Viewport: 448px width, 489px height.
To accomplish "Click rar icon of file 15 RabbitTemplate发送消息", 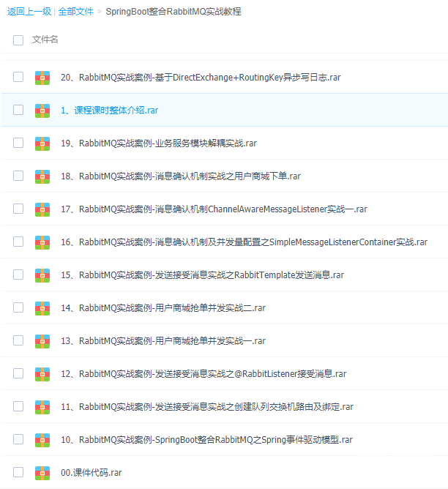I will (42, 275).
